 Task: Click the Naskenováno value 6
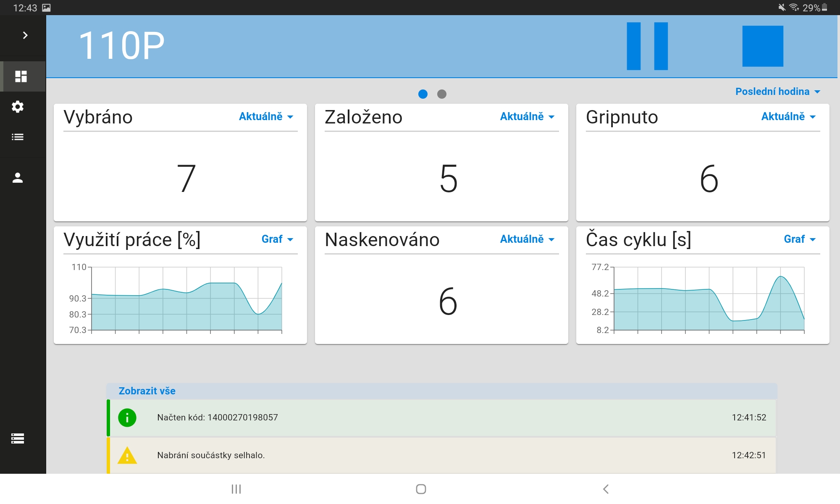(448, 301)
